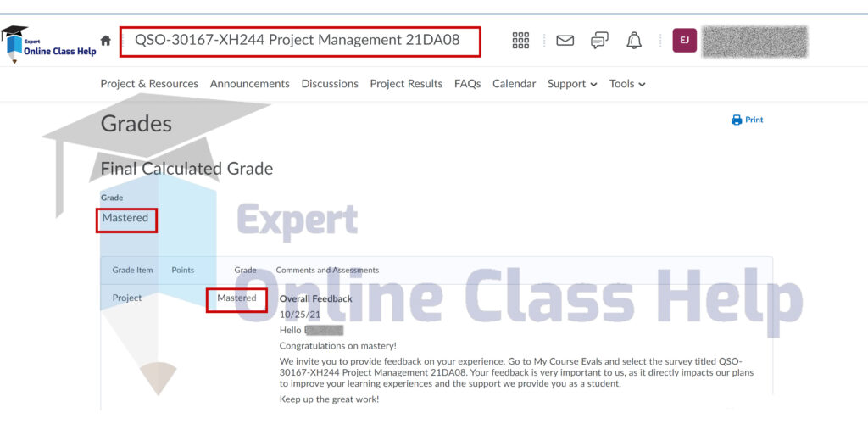868x424 pixels.
Task: Open the Calendar nav item
Action: (515, 84)
